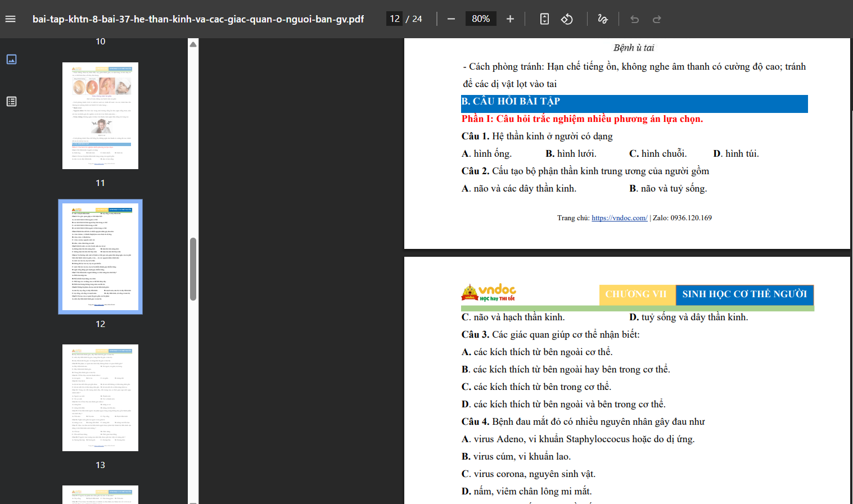This screenshot has height=504, width=853.
Task: Click 'D. tuỷ sống và dây thần kinh.'
Action: coord(688,317)
